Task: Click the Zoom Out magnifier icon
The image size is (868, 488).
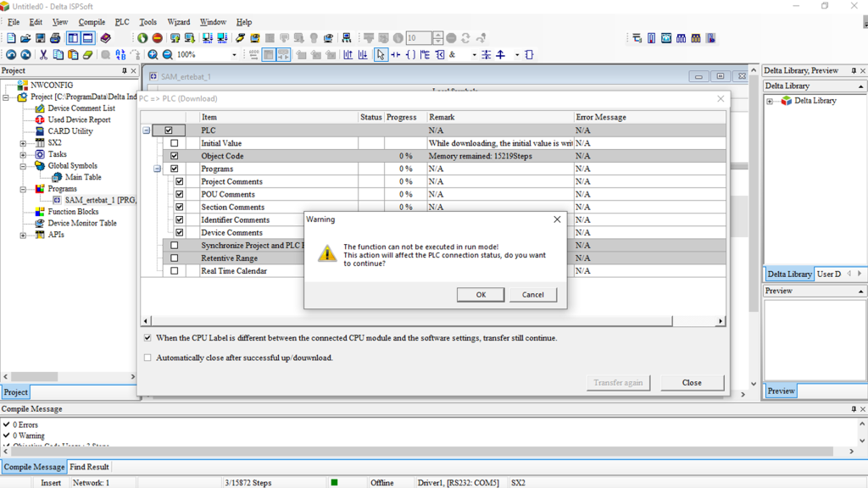Action: point(167,55)
